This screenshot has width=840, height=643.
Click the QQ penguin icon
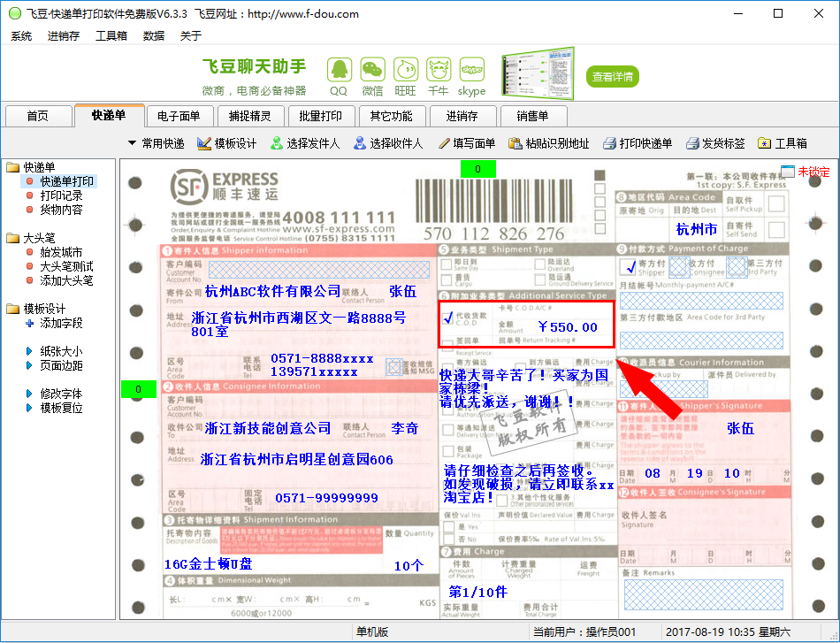coord(340,70)
